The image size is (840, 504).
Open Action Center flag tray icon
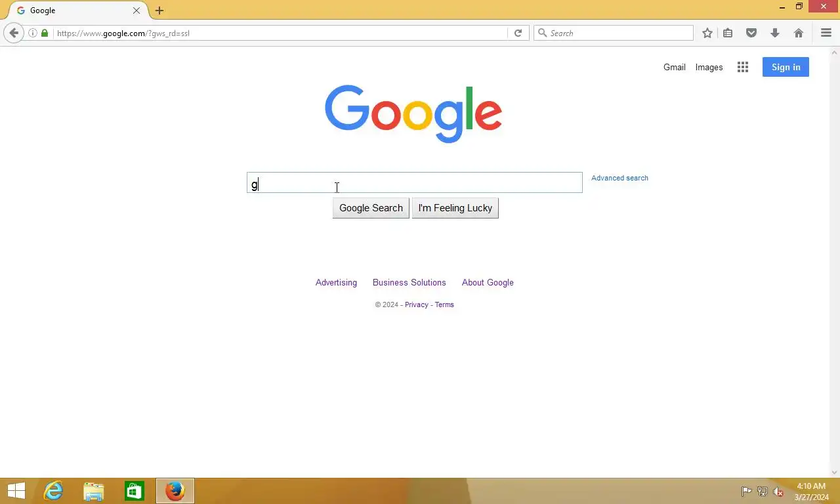pyautogui.click(x=746, y=492)
